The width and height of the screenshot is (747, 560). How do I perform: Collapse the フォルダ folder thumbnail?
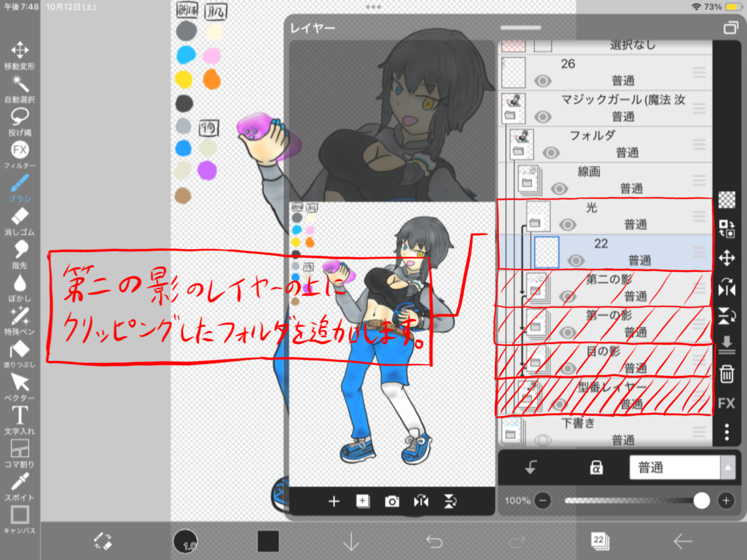pos(522,144)
